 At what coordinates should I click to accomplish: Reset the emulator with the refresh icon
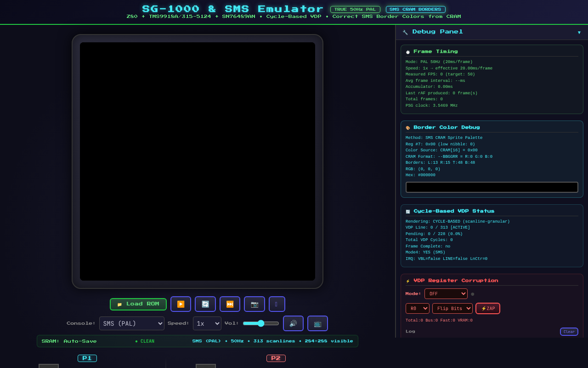point(205,304)
